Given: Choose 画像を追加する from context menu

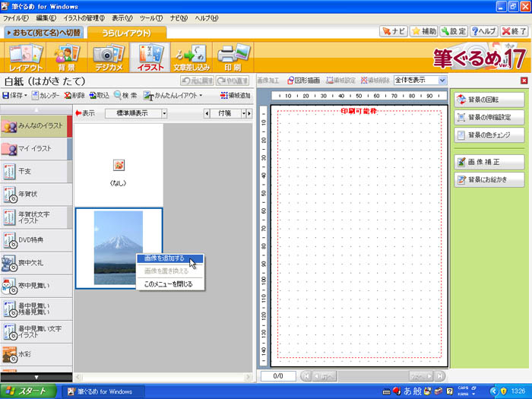Looking at the screenshot, I should (x=164, y=258).
